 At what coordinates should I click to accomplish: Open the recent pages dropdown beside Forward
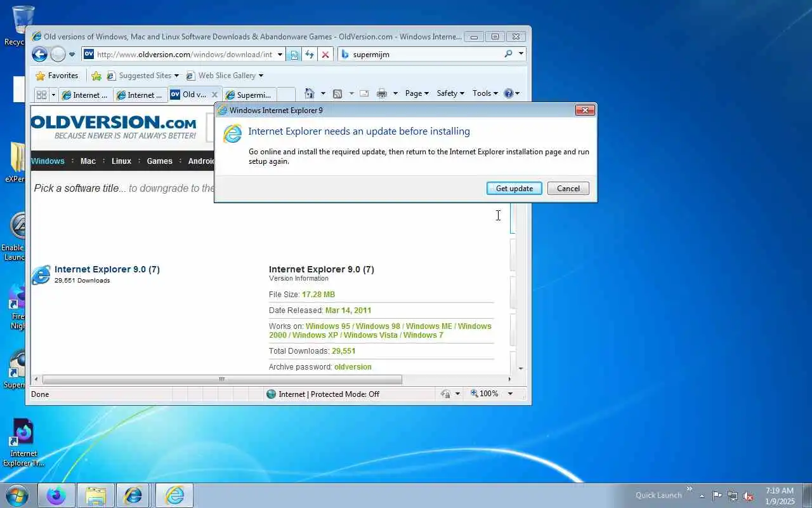tap(72, 55)
